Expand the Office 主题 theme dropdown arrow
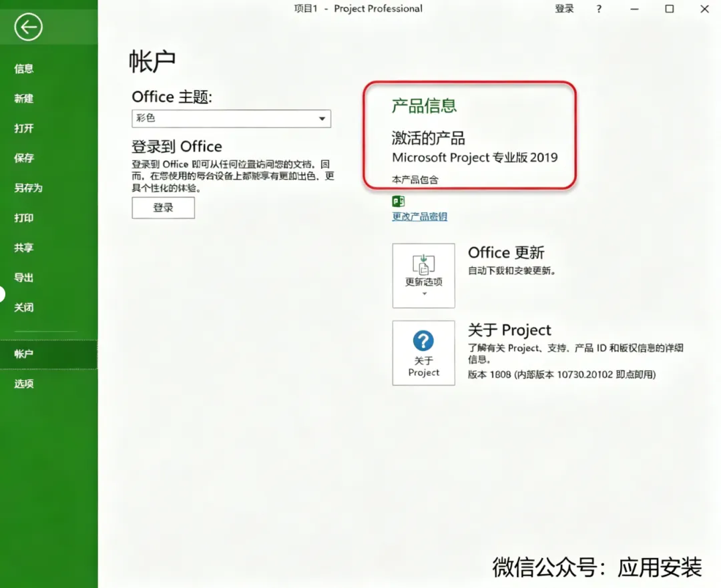The image size is (721, 588). (322, 119)
